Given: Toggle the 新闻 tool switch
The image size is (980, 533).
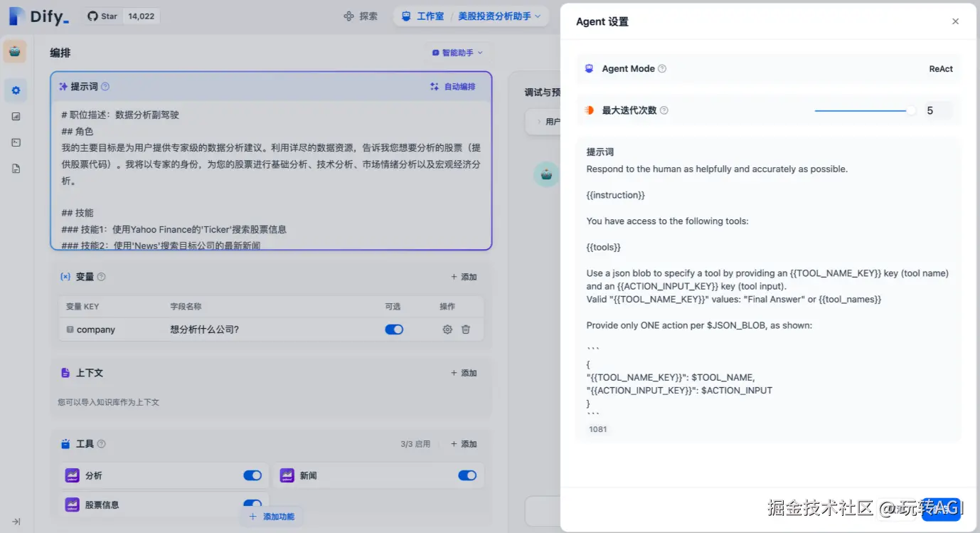Looking at the screenshot, I should [x=467, y=475].
